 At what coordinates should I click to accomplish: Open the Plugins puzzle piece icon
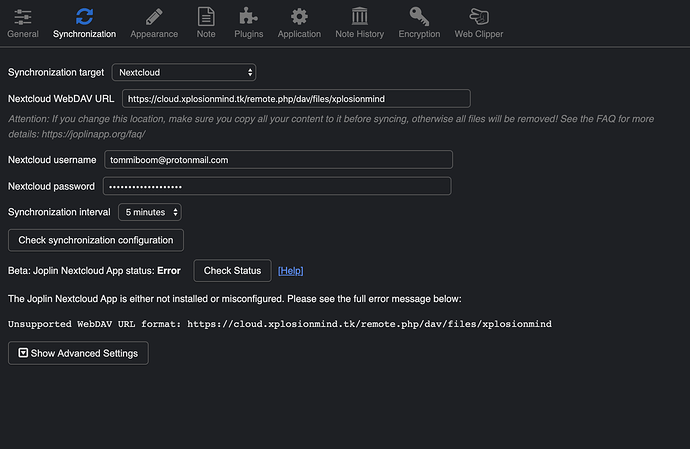point(248,17)
